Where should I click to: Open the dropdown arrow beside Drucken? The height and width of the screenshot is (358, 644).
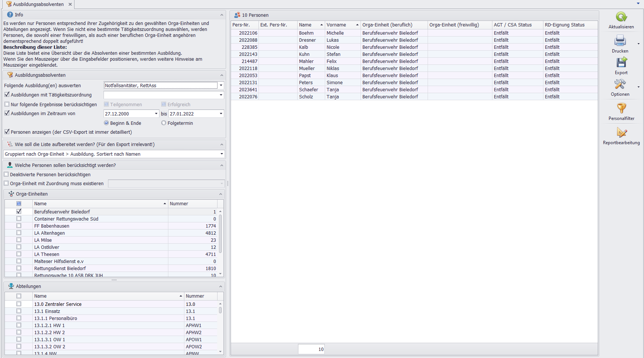click(x=638, y=44)
